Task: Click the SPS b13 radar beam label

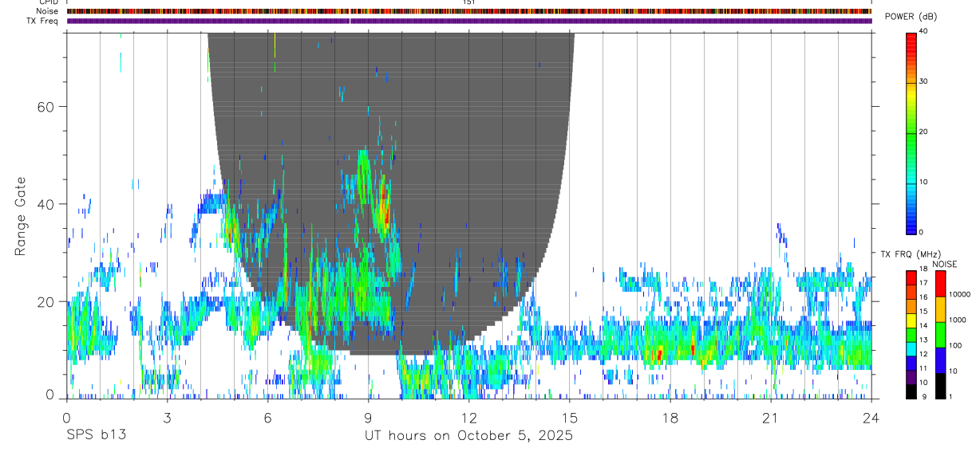Action: tap(96, 436)
